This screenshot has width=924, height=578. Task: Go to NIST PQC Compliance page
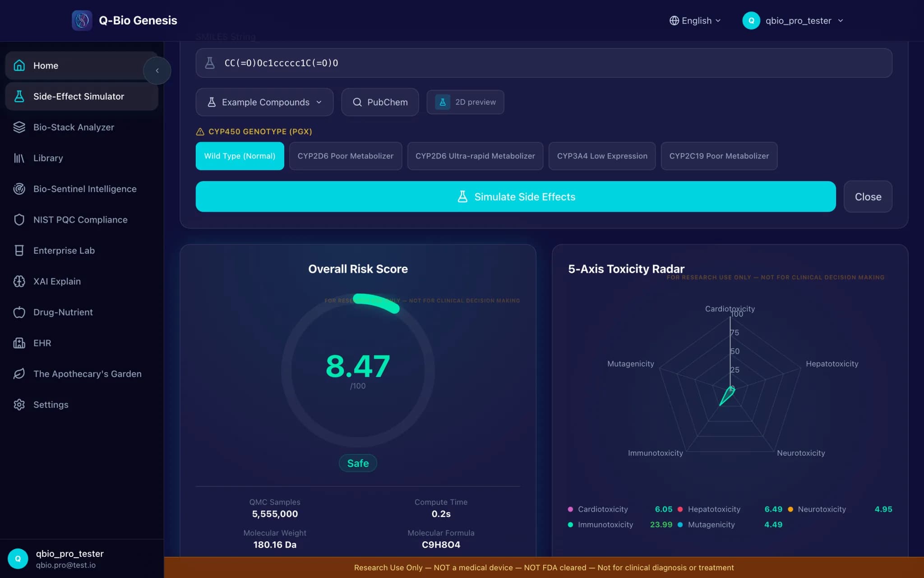pos(82,219)
